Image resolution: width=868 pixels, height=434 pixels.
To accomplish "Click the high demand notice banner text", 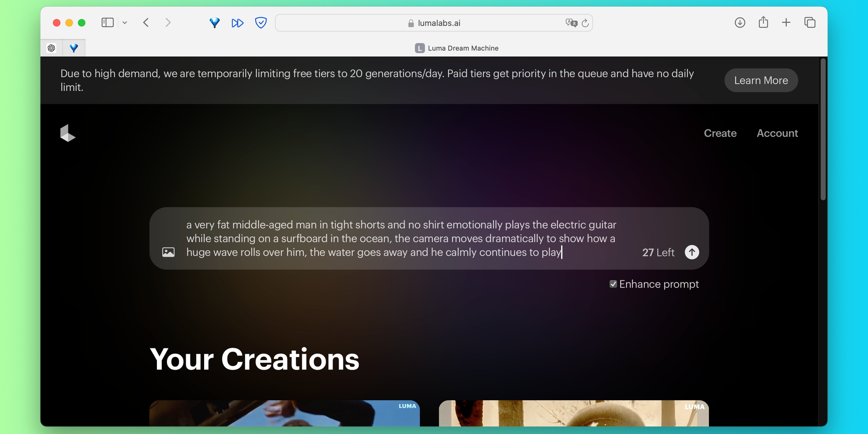I will pos(377,80).
